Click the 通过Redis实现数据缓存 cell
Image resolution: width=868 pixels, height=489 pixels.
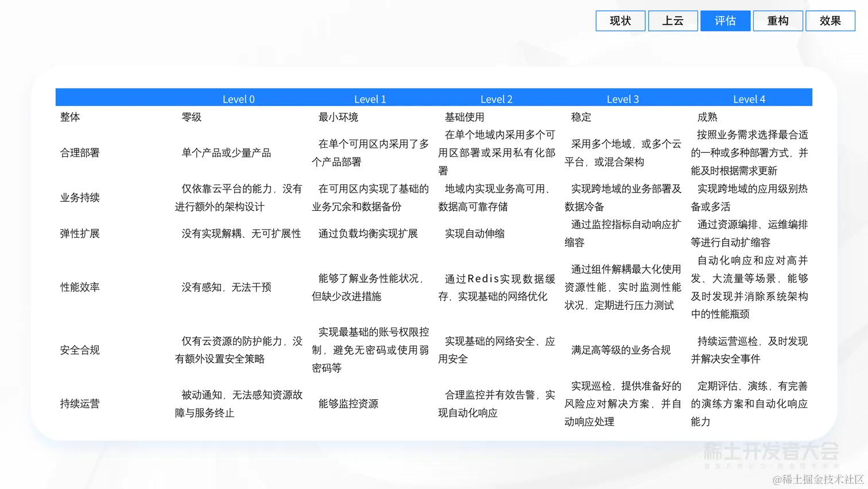point(497,287)
